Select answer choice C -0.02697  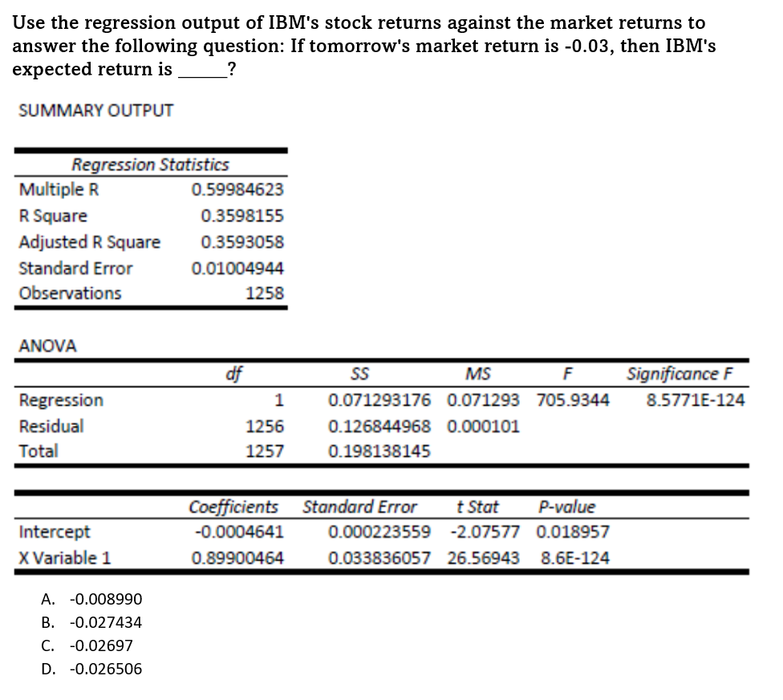(91, 645)
